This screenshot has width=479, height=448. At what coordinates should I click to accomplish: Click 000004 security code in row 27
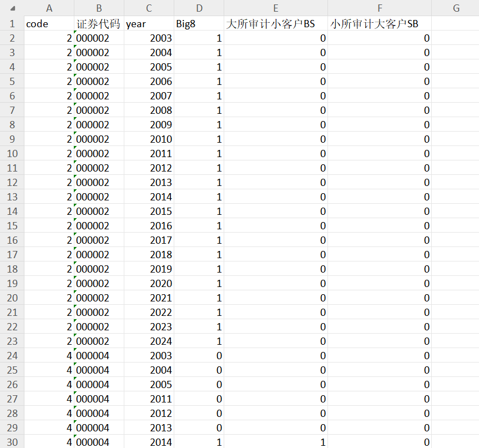99,399
